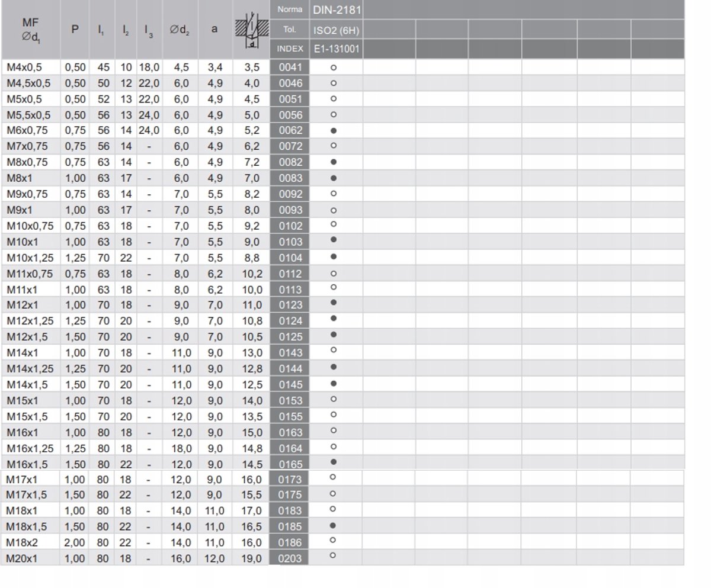Click the DIN-2181 header cell

pos(336,9)
